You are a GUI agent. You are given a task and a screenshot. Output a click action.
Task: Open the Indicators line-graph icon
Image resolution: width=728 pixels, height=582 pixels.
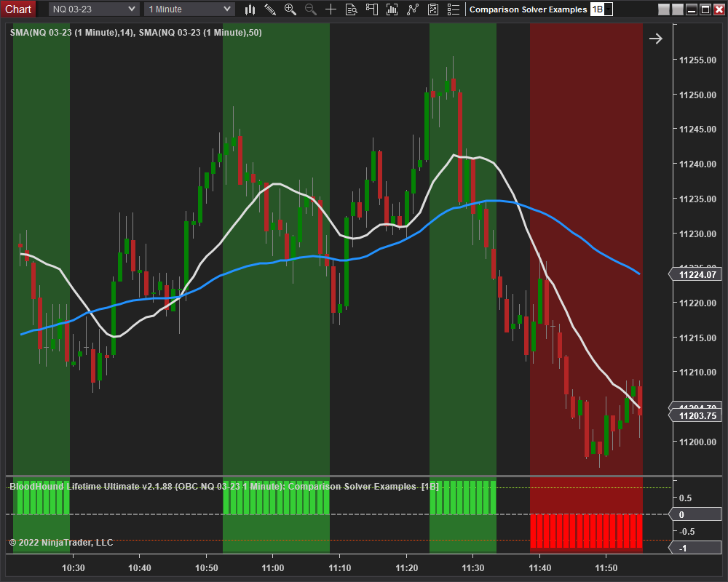click(x=413, y=9)
